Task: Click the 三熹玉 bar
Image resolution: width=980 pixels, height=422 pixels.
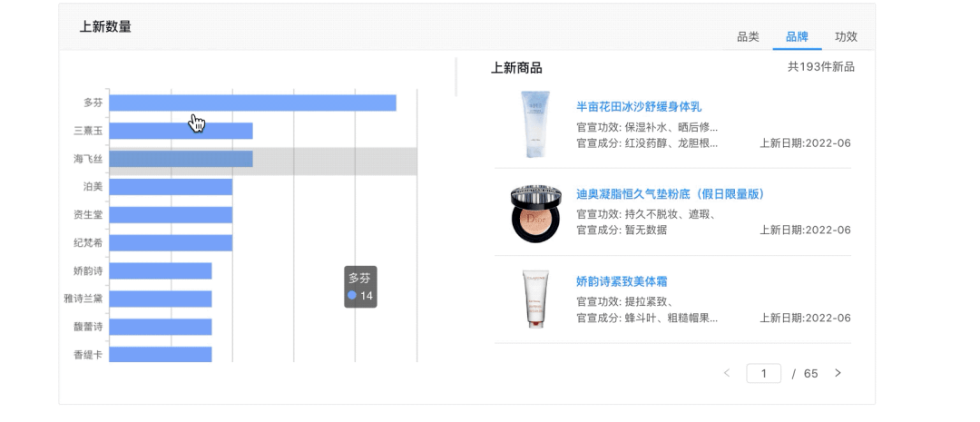Action: [x=181, y=131]
